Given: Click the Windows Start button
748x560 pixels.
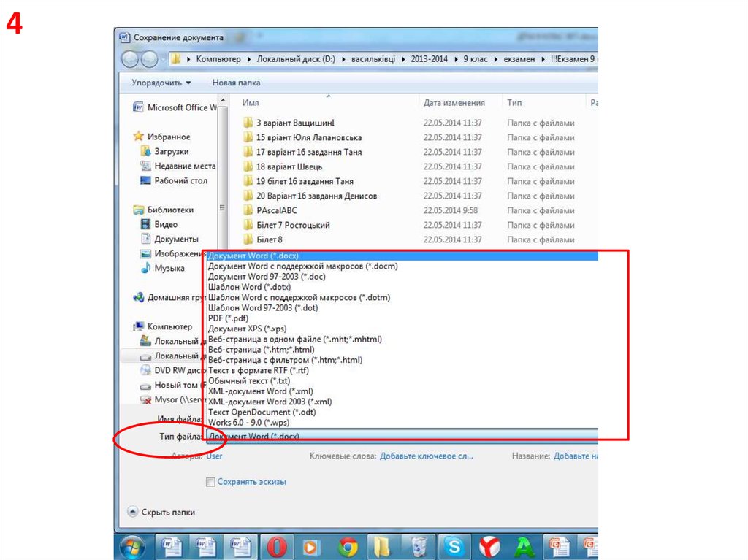Looking at the screenshot, I should pyautogui.click(x=133, y=546).
